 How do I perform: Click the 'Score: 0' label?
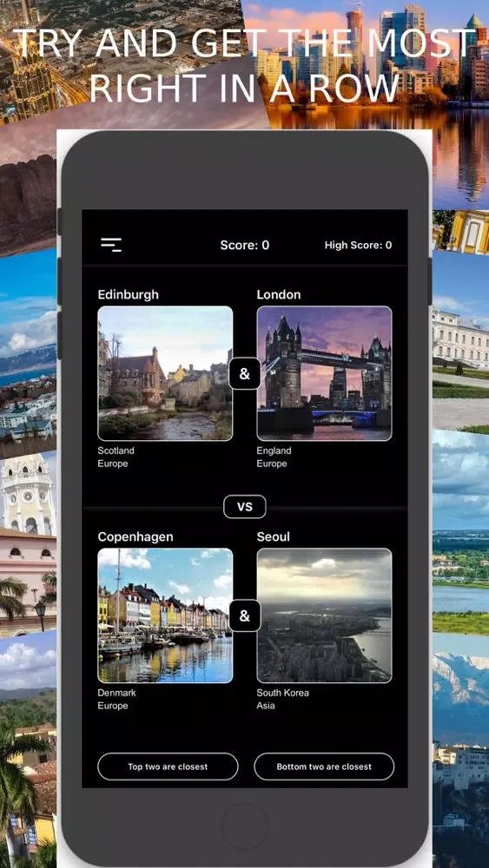245,246
